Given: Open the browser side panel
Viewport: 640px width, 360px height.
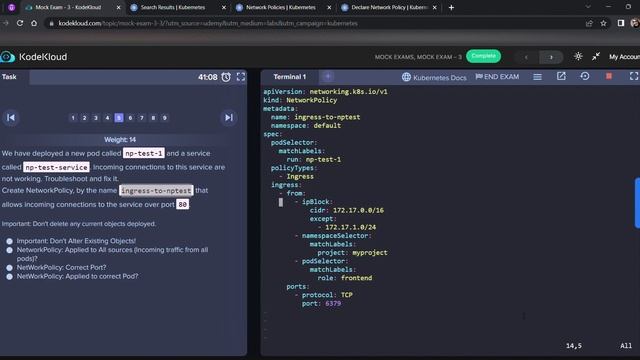Looking at the screenshot, I should [x=620, y=23].
